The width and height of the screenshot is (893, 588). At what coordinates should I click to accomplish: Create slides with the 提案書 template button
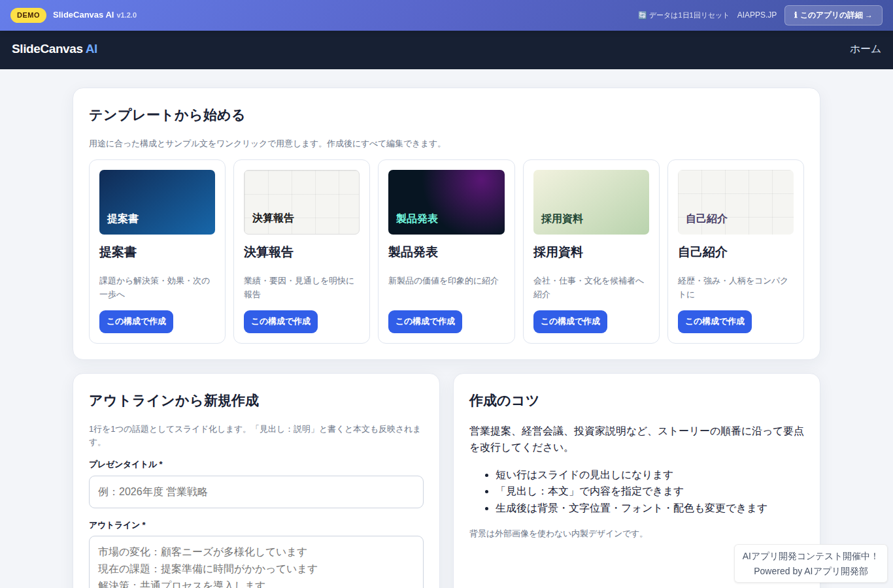click(136, 321)
